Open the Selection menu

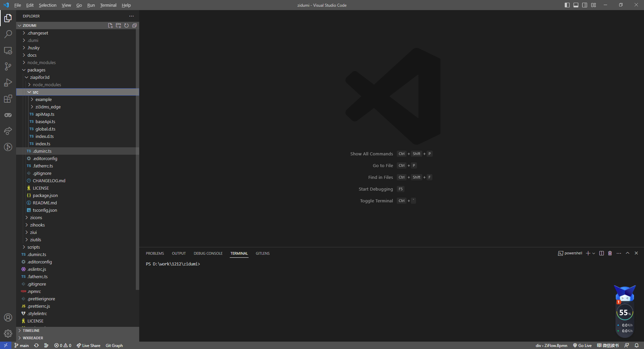pos(48,5)
